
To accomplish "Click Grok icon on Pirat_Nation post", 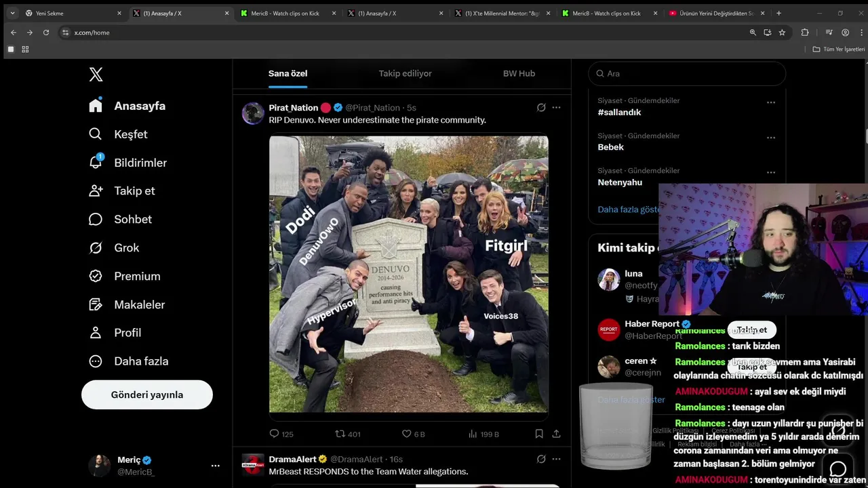I will point(541,107).
